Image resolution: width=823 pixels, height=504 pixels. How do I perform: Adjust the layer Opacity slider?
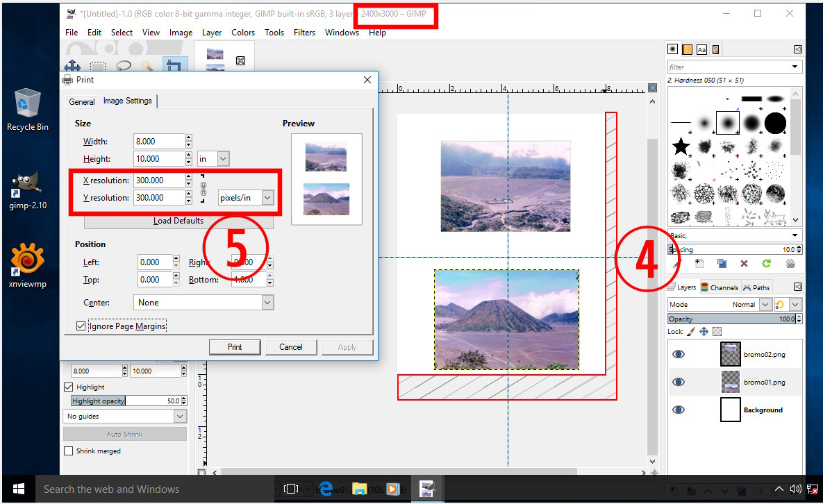click(x=732, y=319)
